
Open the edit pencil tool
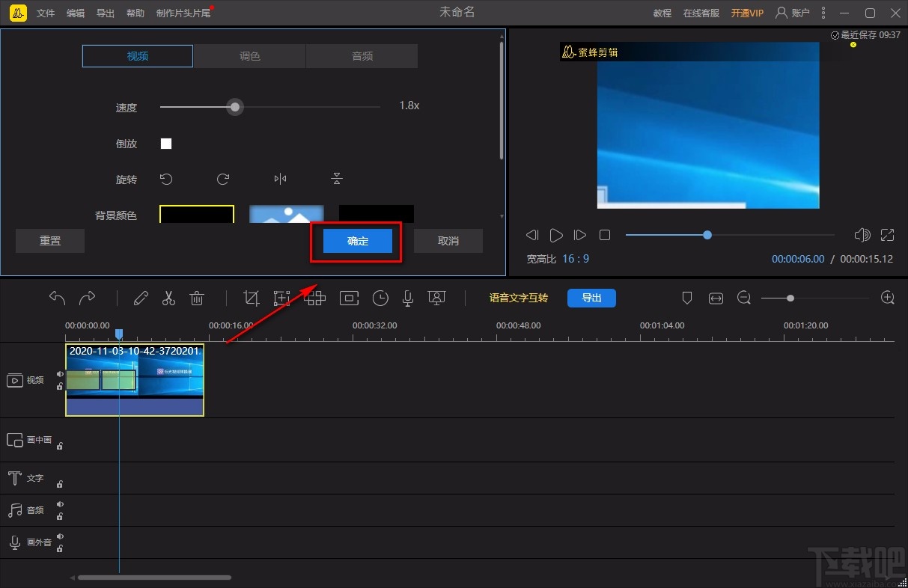pyautogui.click(x=141, y=298)
